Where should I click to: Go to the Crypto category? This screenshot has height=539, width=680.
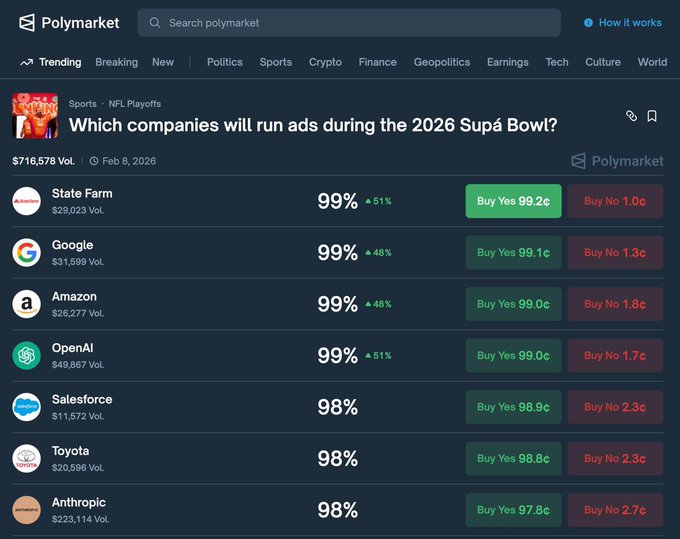[325, 62]
